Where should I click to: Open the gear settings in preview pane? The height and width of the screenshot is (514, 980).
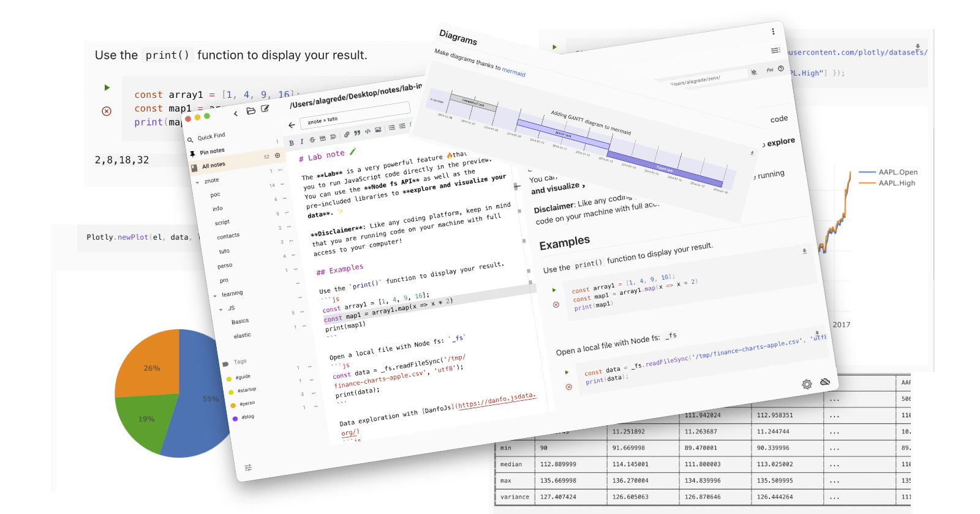(807, 384)
